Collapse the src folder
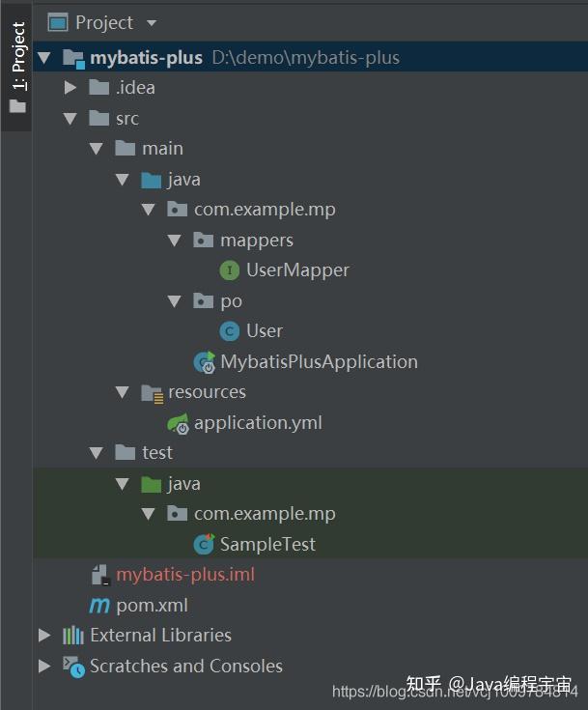 (x=70, y=119)
